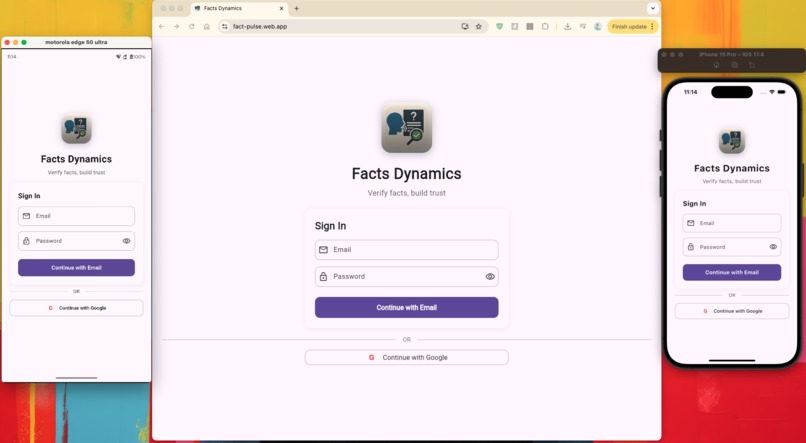Click the motorola edge 50 ultra title bar
Screen dimensions: 806x443
tap(77, 43)
